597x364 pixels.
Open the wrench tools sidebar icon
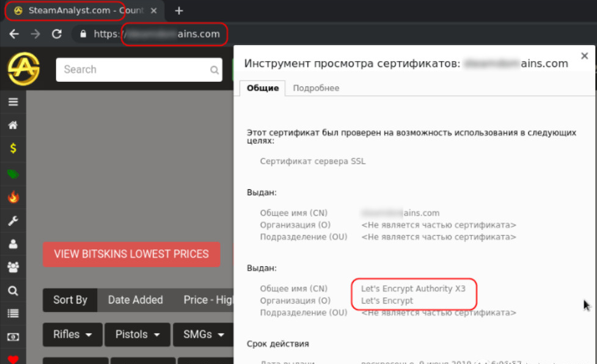pyautogui.click(x=13, y=220)
